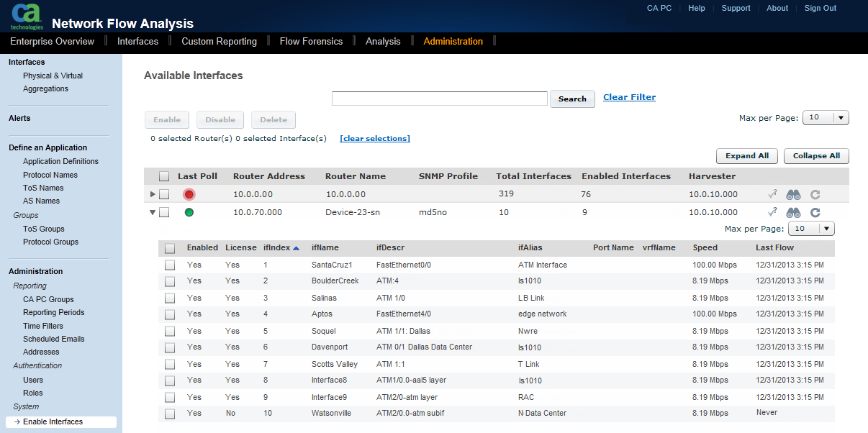Expand the 10.0.0.00 router row
868x433 pixels.
click(x=153, y=194)
